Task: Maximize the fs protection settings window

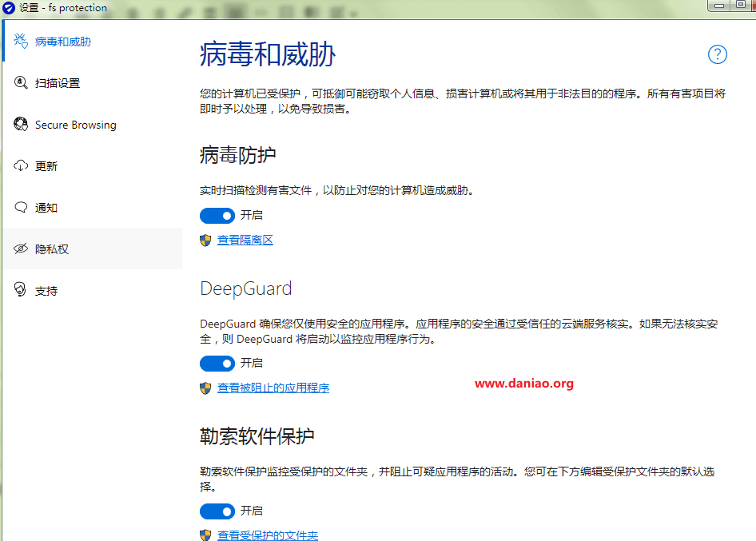Action: tap(741, 5)
